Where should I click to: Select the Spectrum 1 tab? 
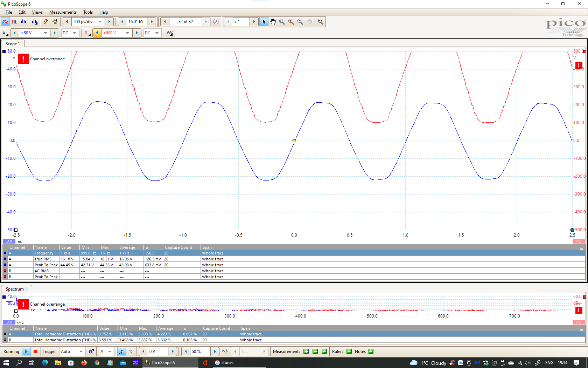[x=16, y=289]
